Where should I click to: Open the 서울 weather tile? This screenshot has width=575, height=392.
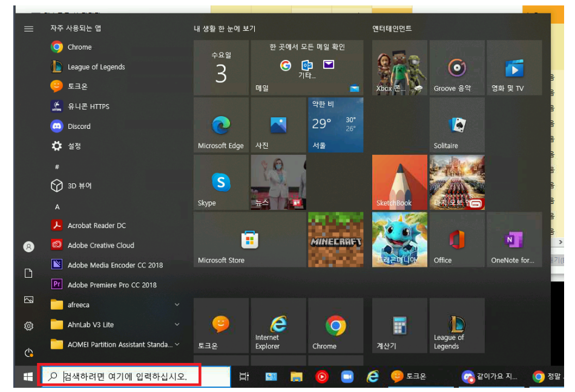coord(335,125)
